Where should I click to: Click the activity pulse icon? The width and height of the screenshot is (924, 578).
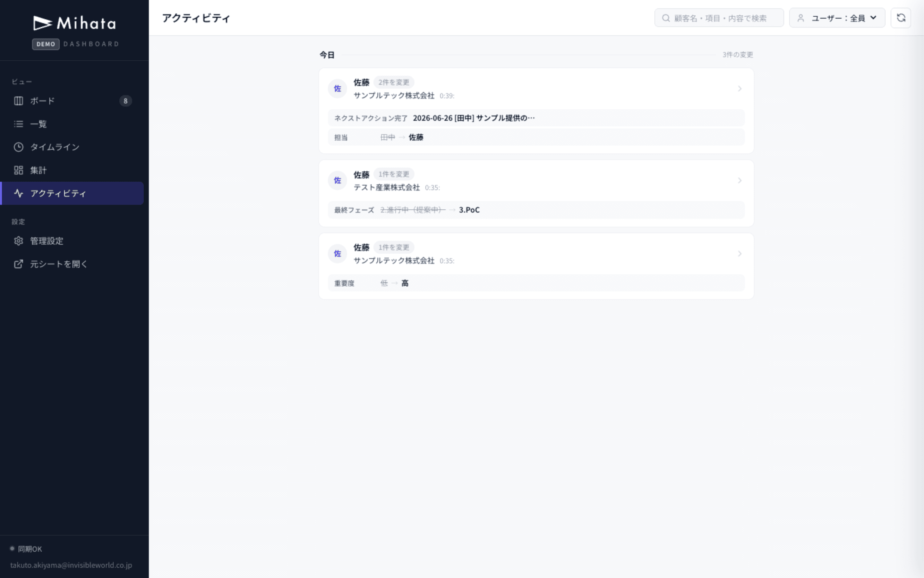coord(18,193)
